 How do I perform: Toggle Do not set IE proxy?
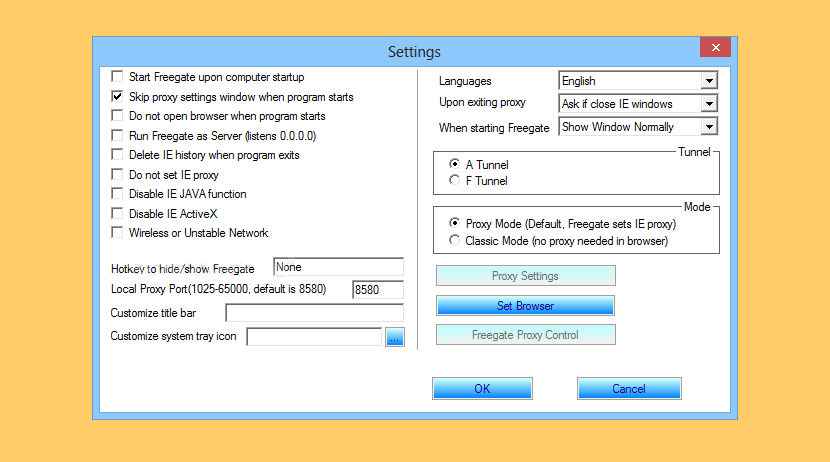coord(117,174)
